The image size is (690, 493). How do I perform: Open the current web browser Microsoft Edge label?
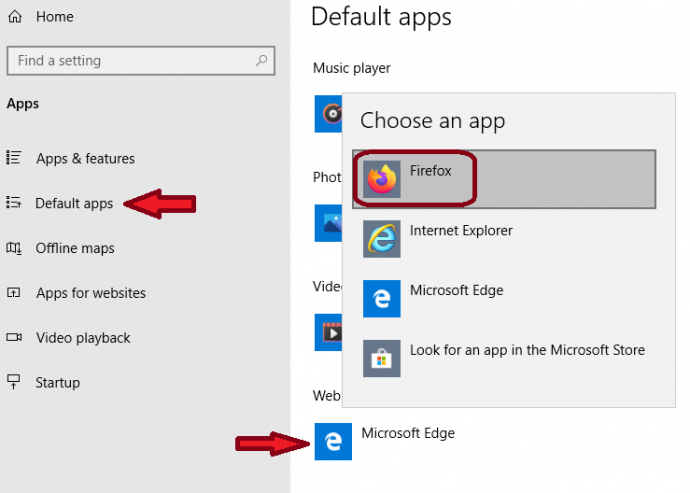pos(408,433)
